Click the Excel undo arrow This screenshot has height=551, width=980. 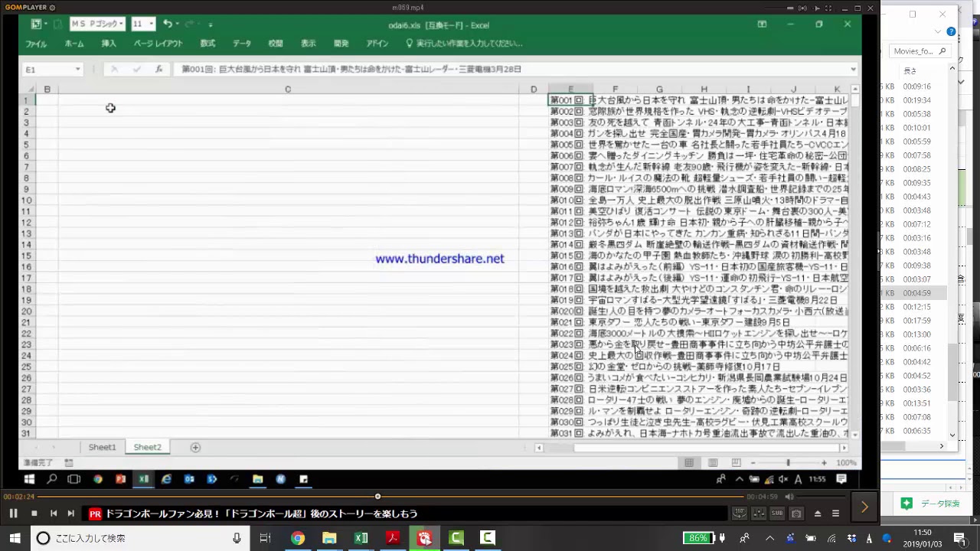click(167, 24)
